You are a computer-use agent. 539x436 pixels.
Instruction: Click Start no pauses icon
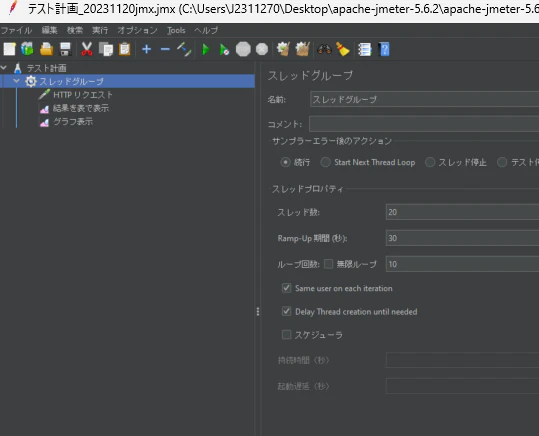224,50
